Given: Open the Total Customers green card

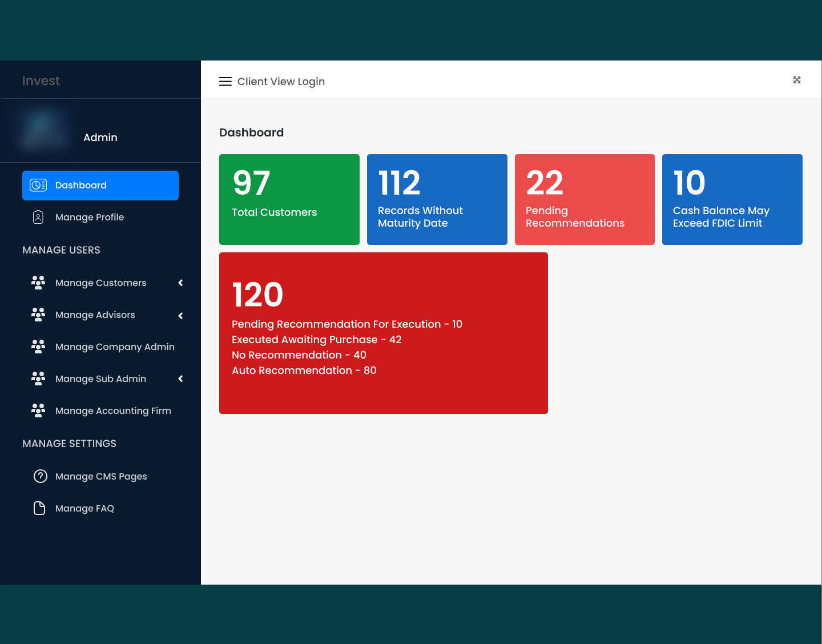Looking at the screenshot, I should click(x=289, y=199).
